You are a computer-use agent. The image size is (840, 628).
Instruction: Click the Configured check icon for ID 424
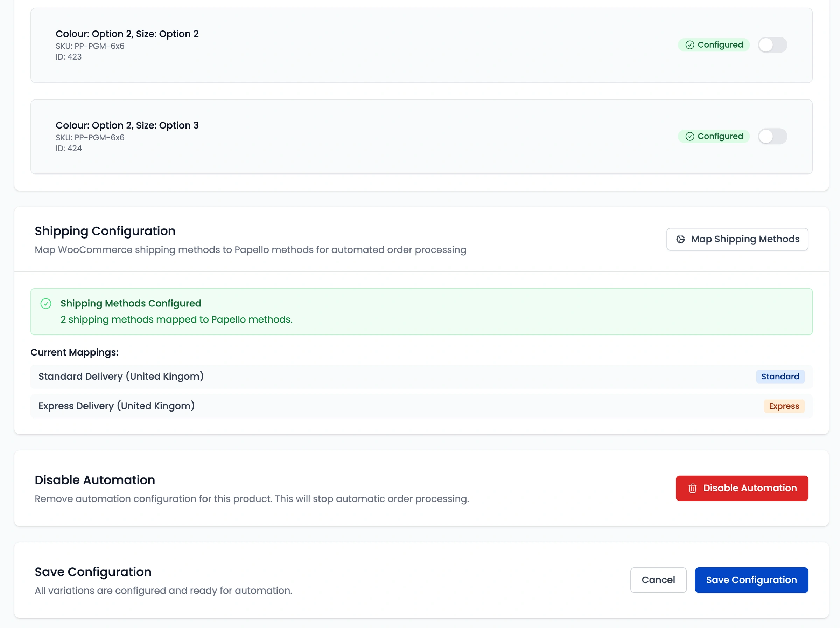pyautogui.click(x=689, y=136)
